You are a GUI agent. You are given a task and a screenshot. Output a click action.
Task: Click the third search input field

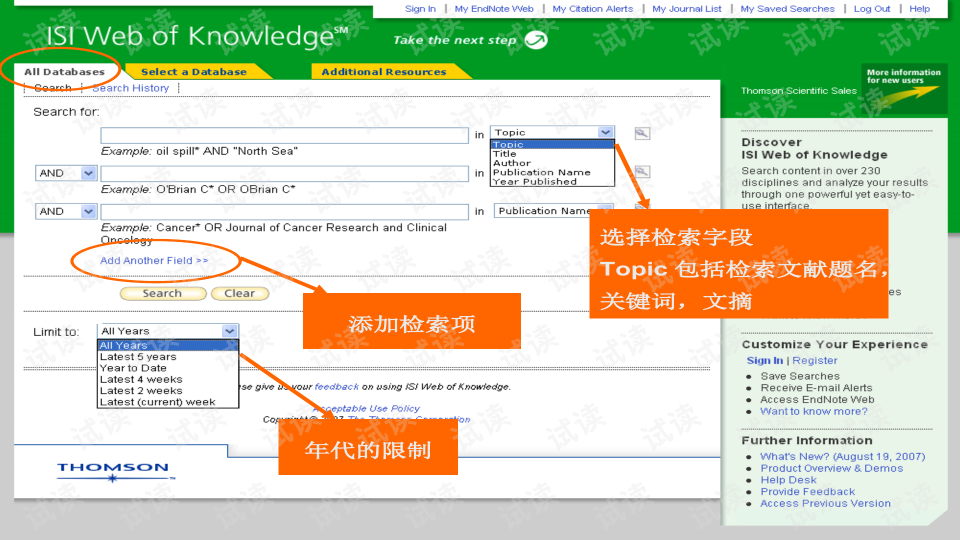tap(285, 212)
